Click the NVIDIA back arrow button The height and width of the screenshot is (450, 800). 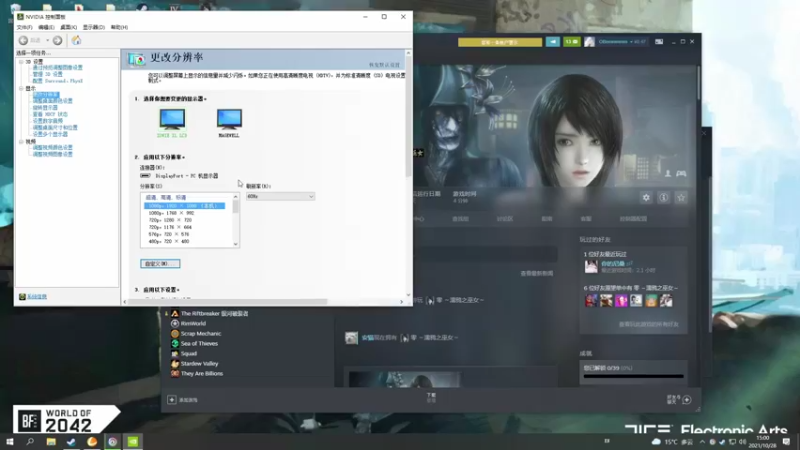coord(23,40)
